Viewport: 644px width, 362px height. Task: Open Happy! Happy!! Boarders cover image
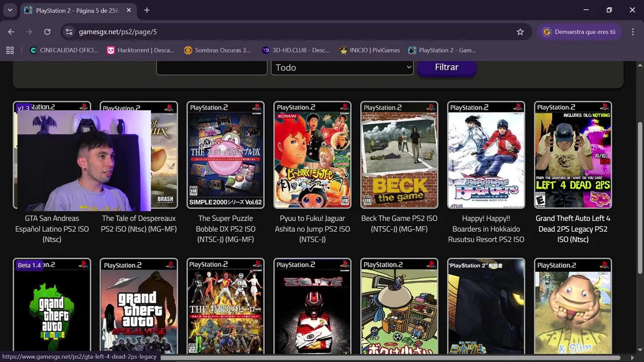[486, 155]
